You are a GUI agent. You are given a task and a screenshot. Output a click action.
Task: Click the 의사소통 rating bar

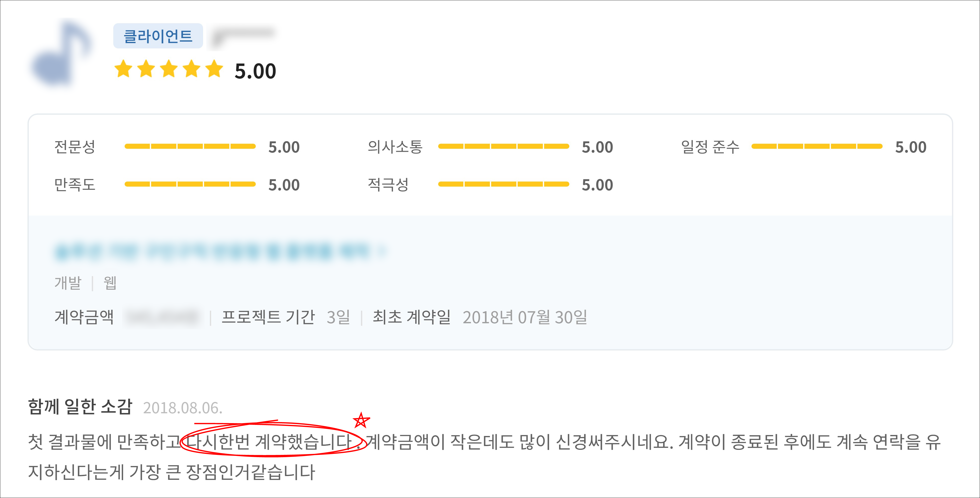tap(503, 146)
